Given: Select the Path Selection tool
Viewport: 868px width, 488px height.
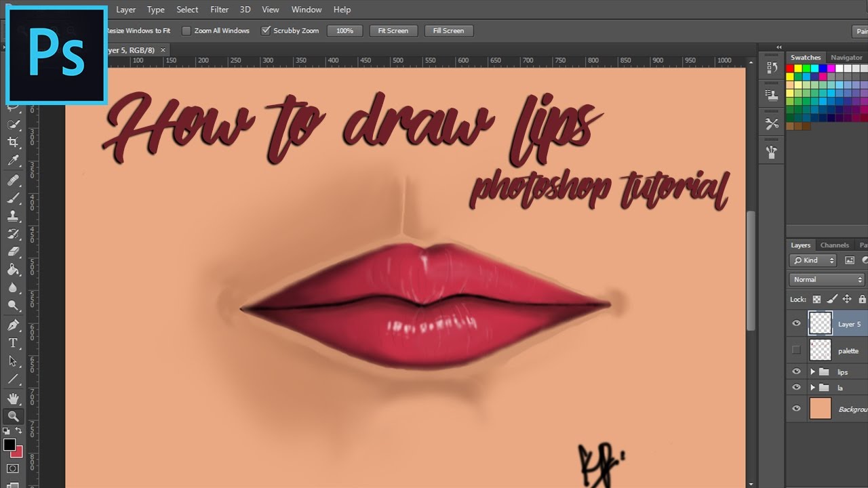Looking at the screenshot, I should point(13,361).
